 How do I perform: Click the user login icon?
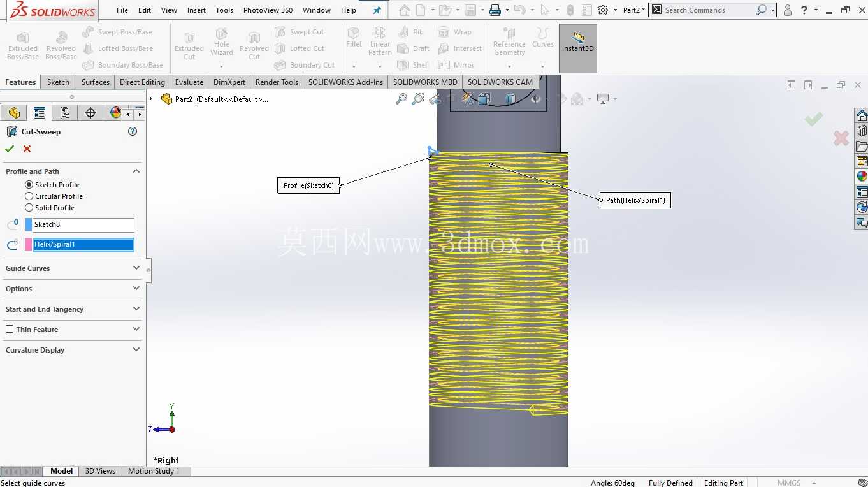[788, 10]
